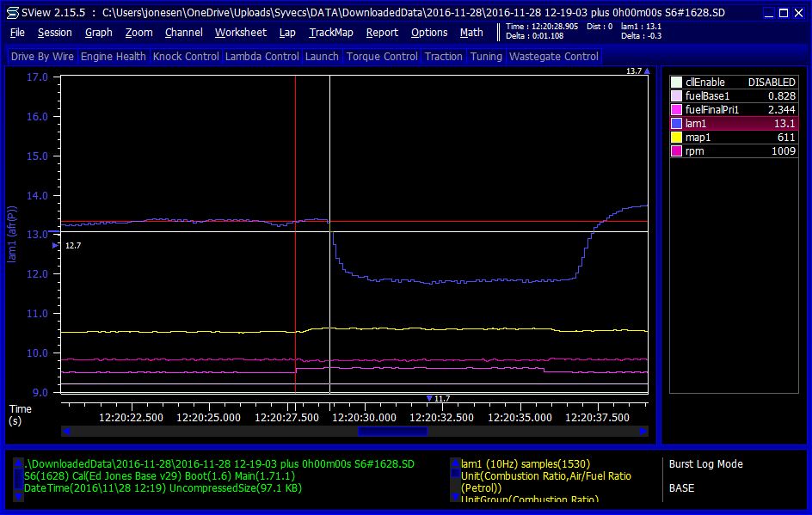Click the lam1 blue color swatch
This screenshot has height=515, width=812.
pyautogui.click(x=676, y=124)
